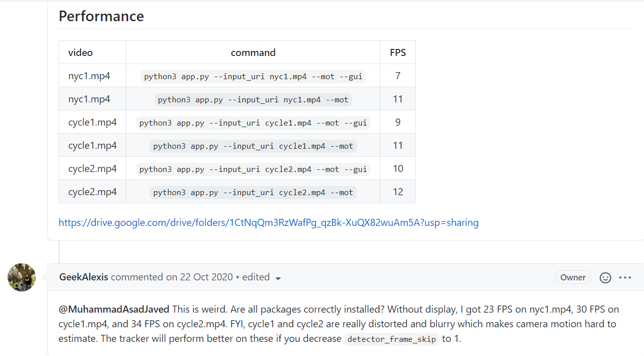
Task: Visit GeekAlexis's profile page
Action: 83,277
